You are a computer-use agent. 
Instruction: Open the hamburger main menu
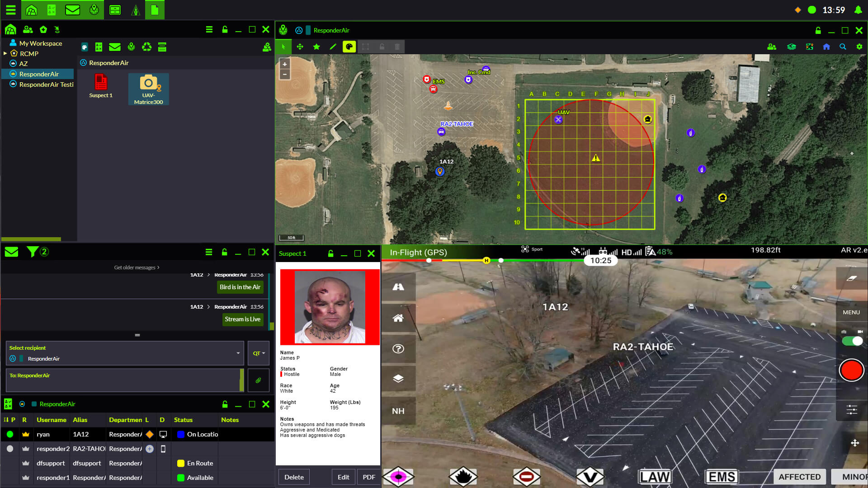pyautogui.click(x=10, y=9)
